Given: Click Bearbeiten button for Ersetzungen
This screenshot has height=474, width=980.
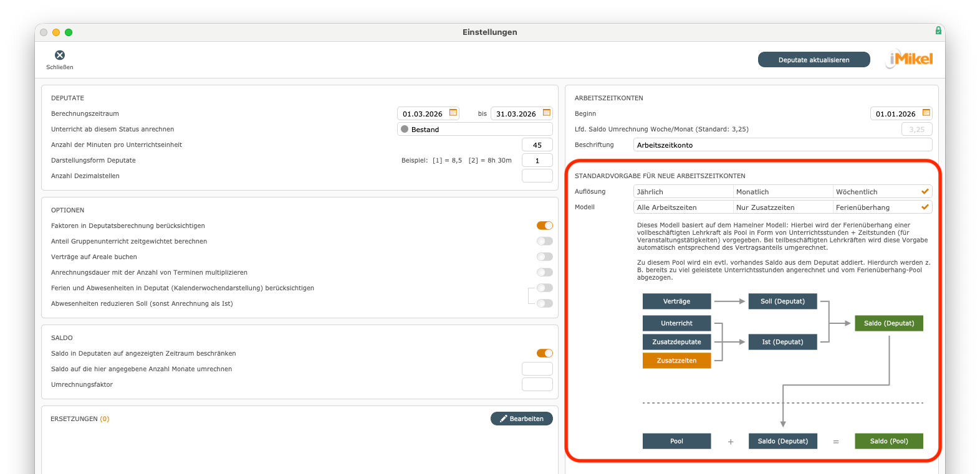Looking at the screenshot, I should (521, 419).
